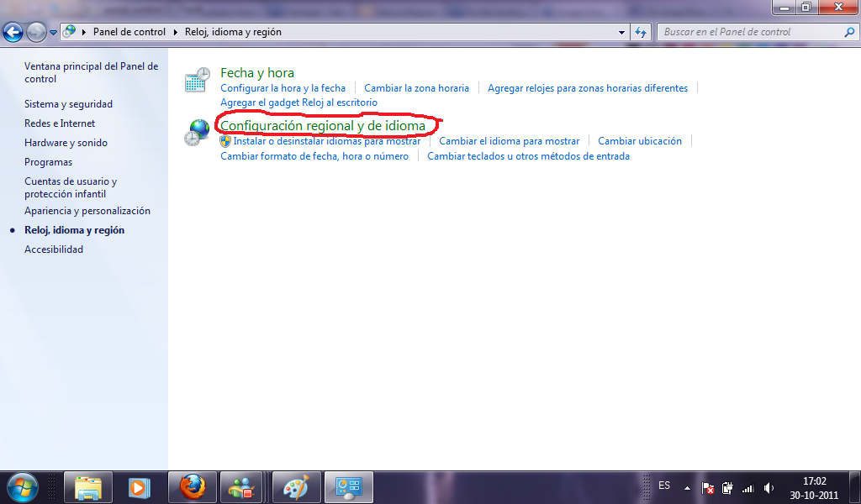Expand the address bar history dropdown
861x504 pixels.
click(622, 32)
